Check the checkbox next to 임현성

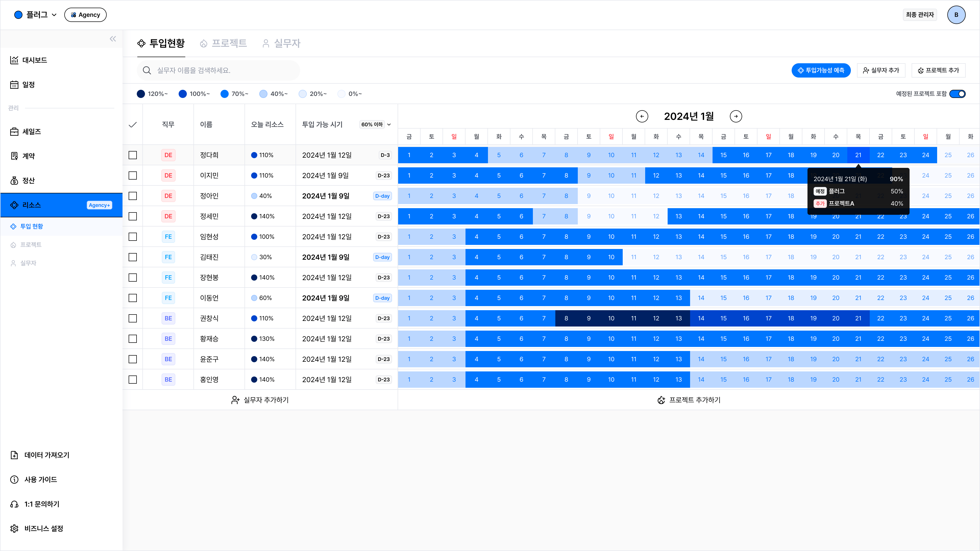(x=133, y=237)
